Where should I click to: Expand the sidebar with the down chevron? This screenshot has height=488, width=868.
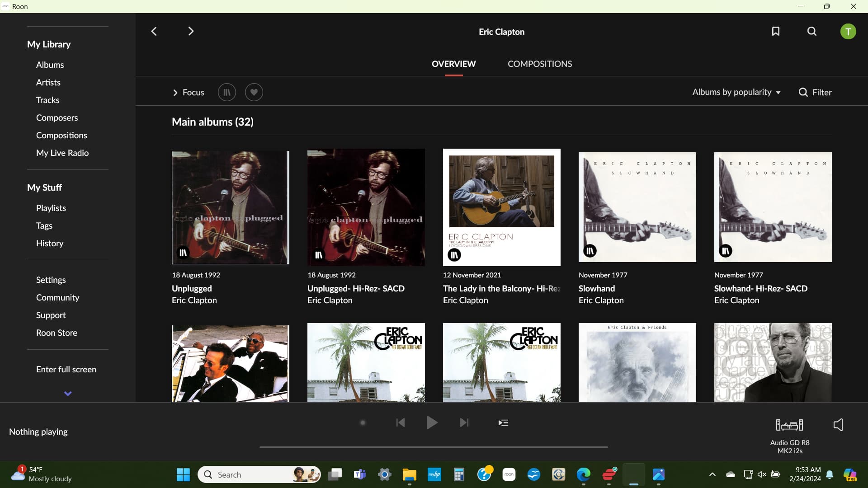pyautogui.click(x=68, y=394)
